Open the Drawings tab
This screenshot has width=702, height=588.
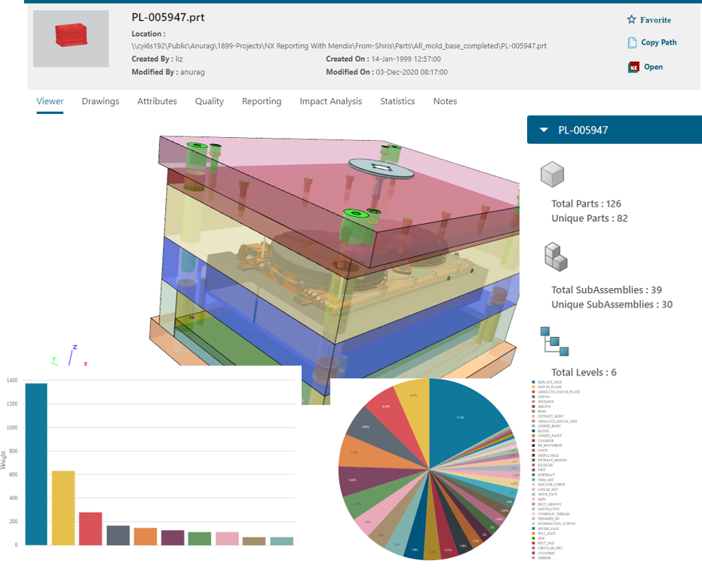coord(100,101)
